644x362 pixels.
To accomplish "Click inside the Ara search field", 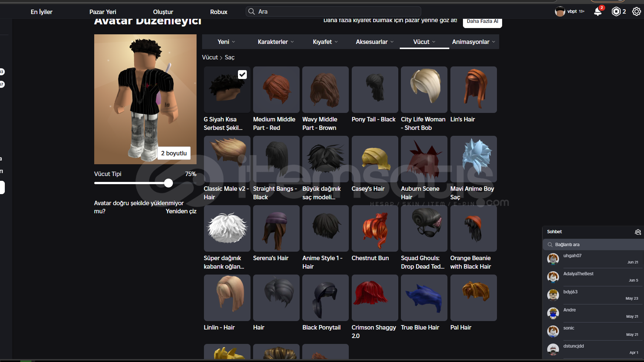I will click(x=333, y=11).
